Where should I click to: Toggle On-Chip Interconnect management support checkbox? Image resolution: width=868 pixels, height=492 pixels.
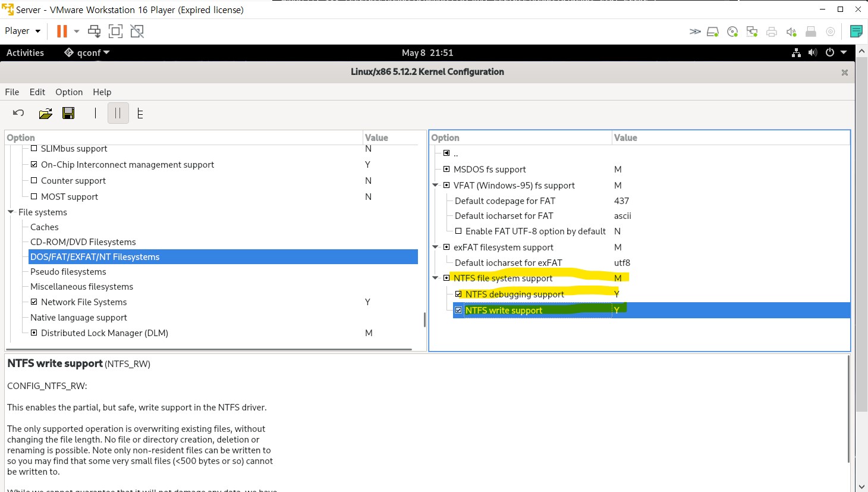(34, 164)
